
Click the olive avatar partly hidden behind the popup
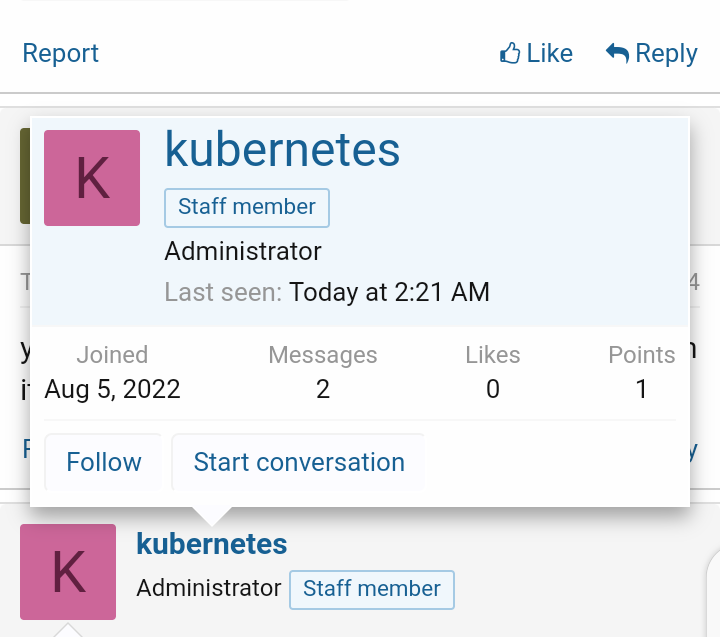coord(25,175)
